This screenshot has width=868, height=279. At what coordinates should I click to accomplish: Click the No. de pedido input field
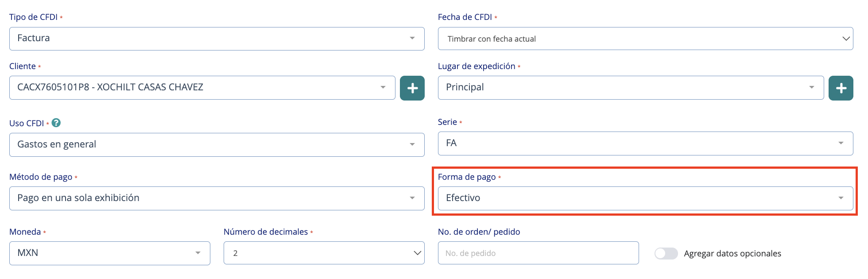pyautogui.click(x=538, y=253)
